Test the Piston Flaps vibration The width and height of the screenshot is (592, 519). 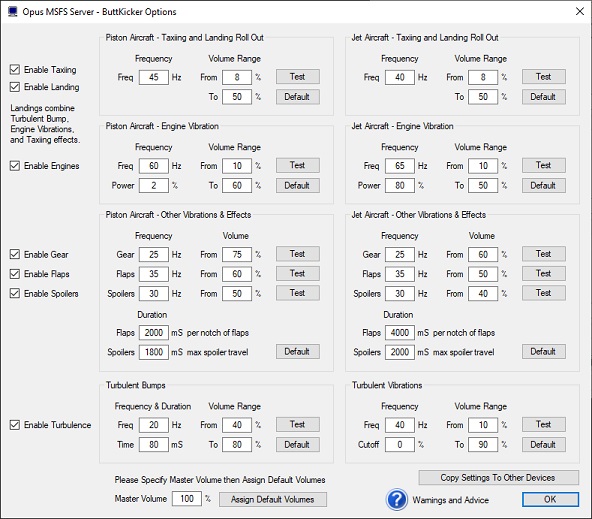(298, 273)
